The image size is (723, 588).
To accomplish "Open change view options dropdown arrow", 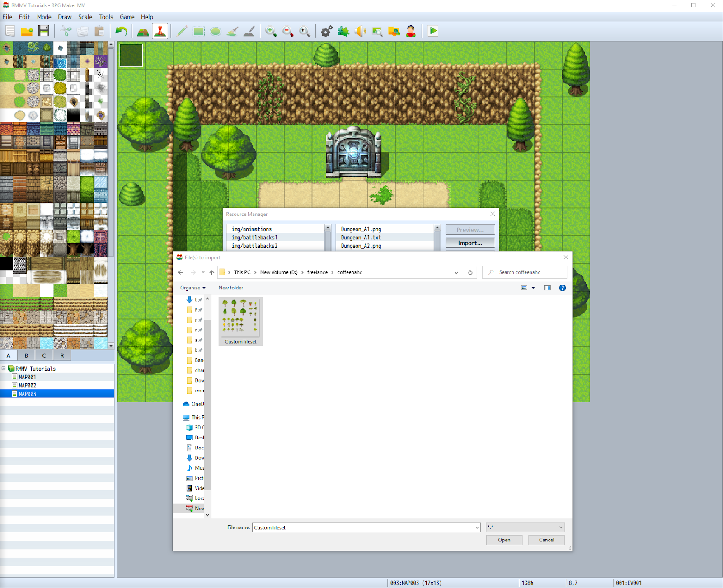I will (533, 288).
